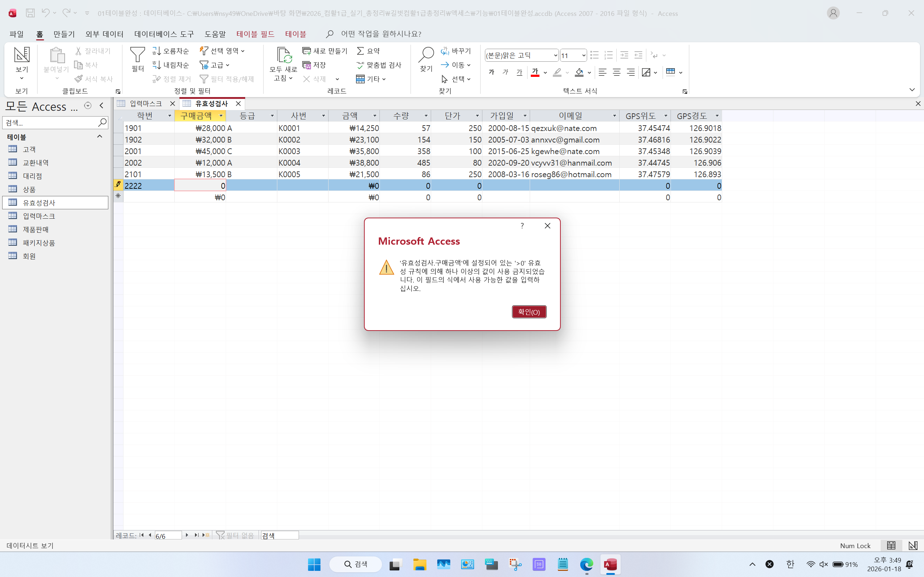
Task: Click the center text alignment icon
Action: [x=616, y=72]
